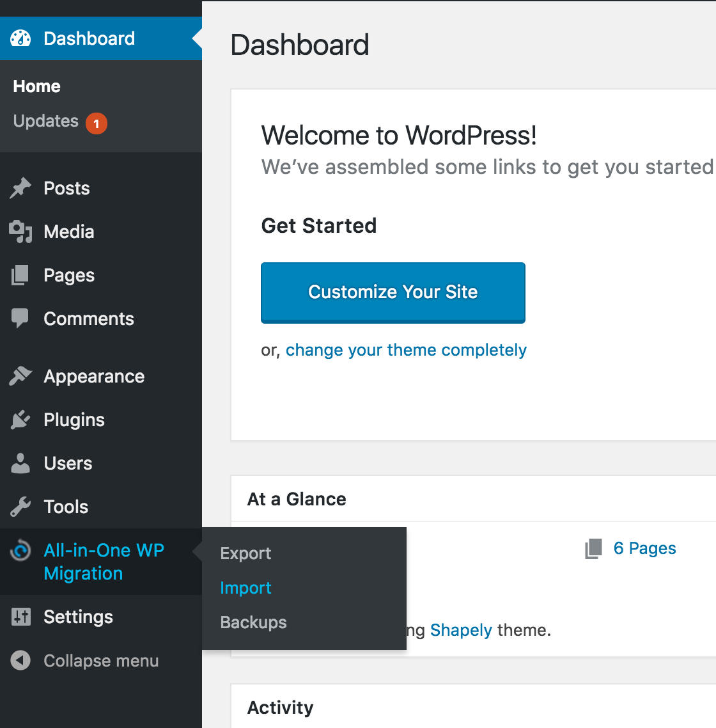
Task: Click the Pages icon in sidebar
Action: pos(20,275)
